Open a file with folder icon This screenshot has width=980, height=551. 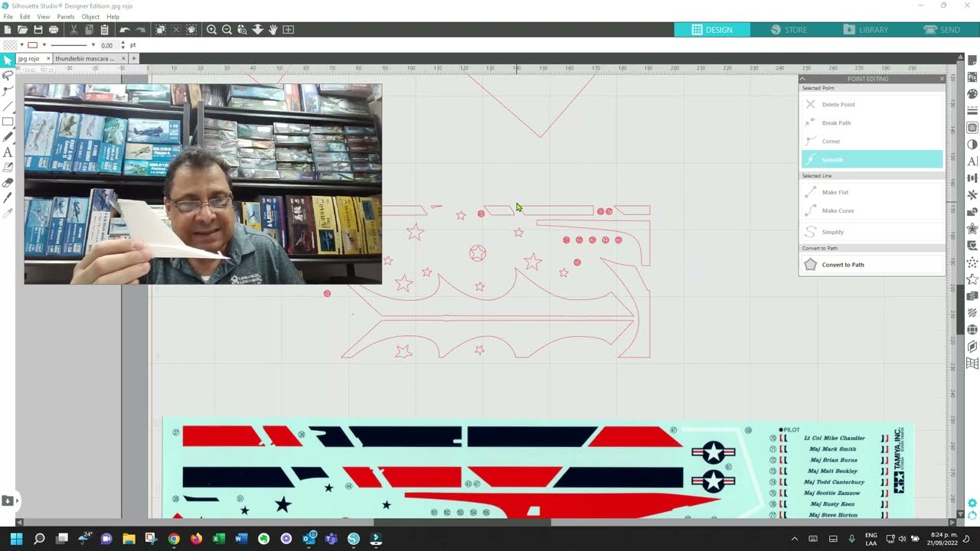pos(23,30)
